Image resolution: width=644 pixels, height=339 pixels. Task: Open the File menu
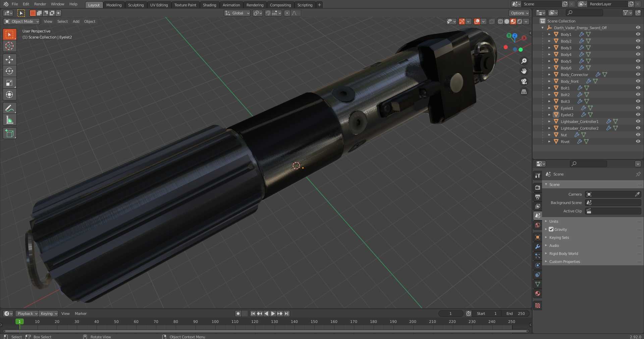tap(15, 4)
